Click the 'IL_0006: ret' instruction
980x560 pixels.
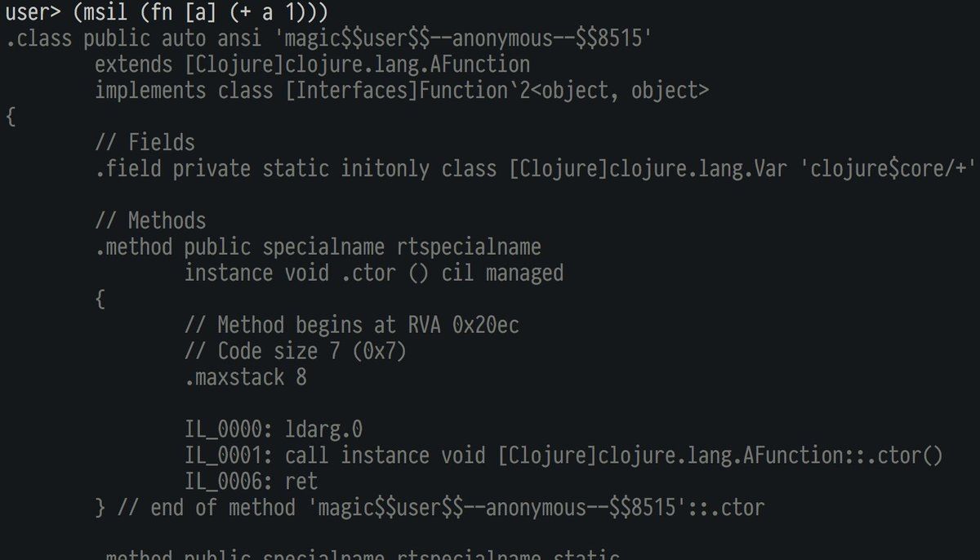coord(252,482)
